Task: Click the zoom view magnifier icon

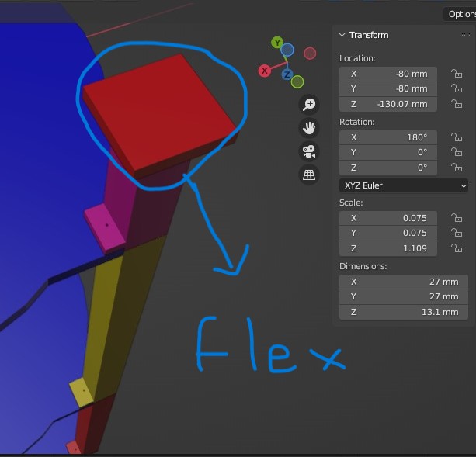Action: pos(309,105)
